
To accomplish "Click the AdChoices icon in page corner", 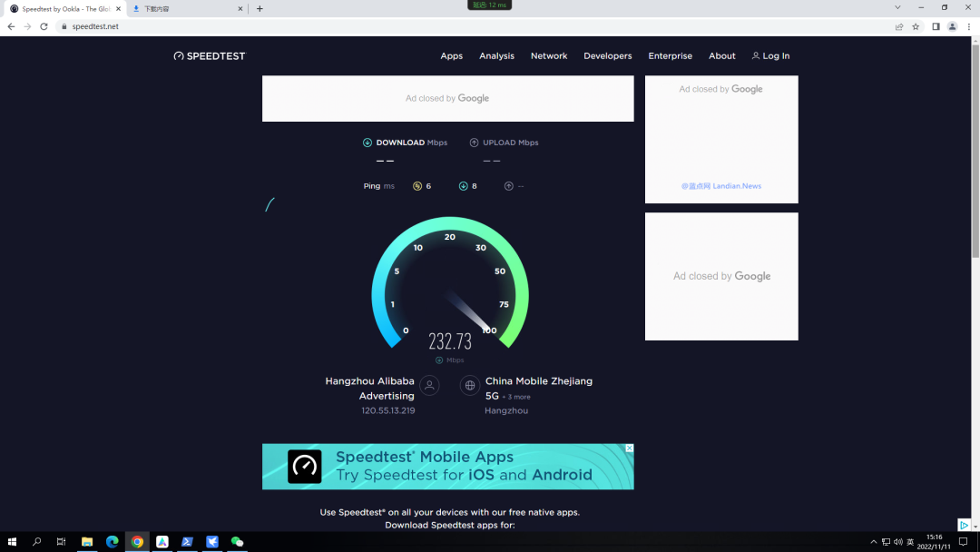I will click(964, 525).
